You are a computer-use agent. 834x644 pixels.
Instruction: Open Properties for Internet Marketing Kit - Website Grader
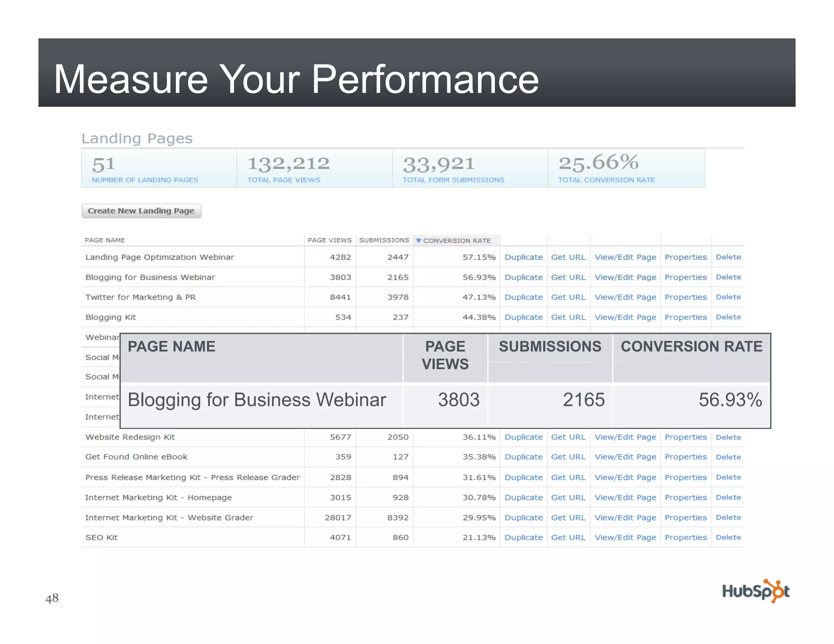tap(685, 518)
